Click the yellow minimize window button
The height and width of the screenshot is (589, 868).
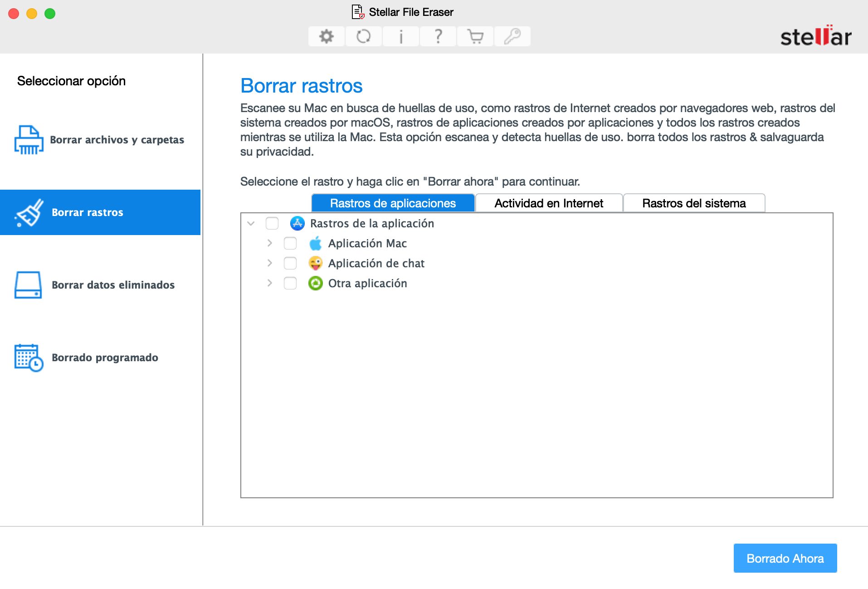[32, 14]
